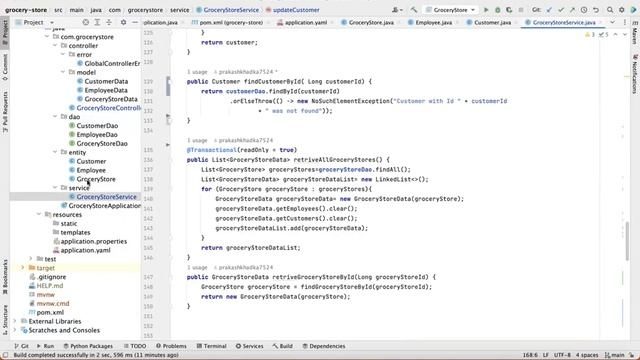The height and width of the screenshot is (360, 640).
Task: Click main branch widget in status bar
Action: 615,355
